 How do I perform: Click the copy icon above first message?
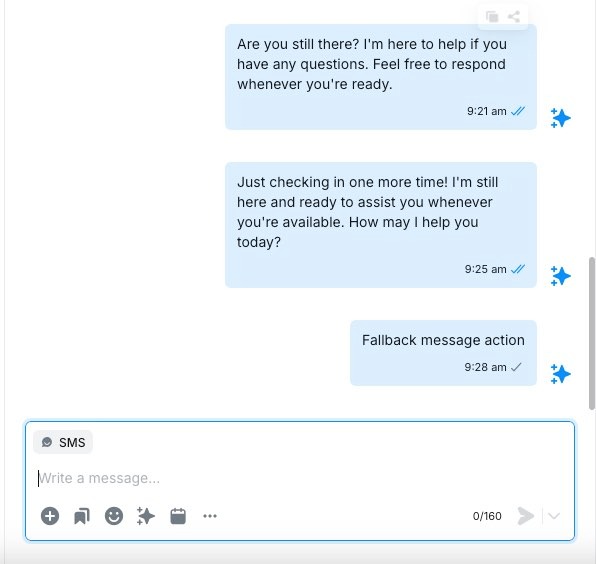[492, 17]
